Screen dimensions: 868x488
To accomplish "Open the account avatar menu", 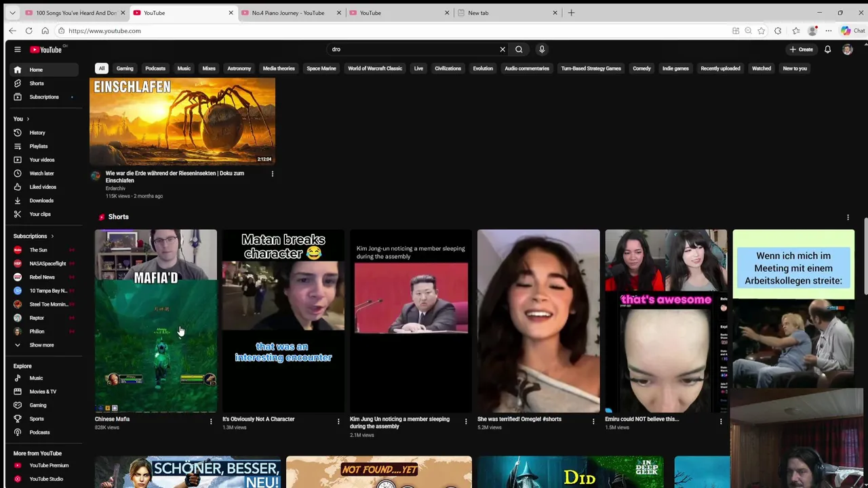I will [847, 49].
